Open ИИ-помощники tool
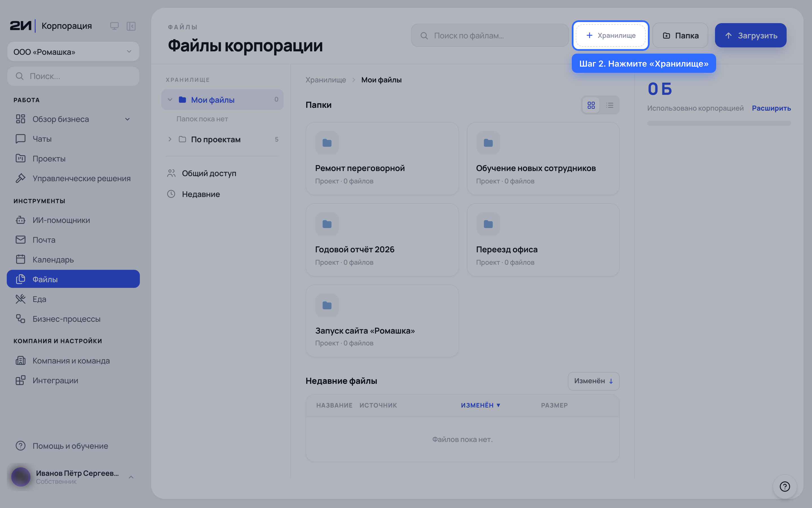 pyautogui.click(x=73, y=220)
